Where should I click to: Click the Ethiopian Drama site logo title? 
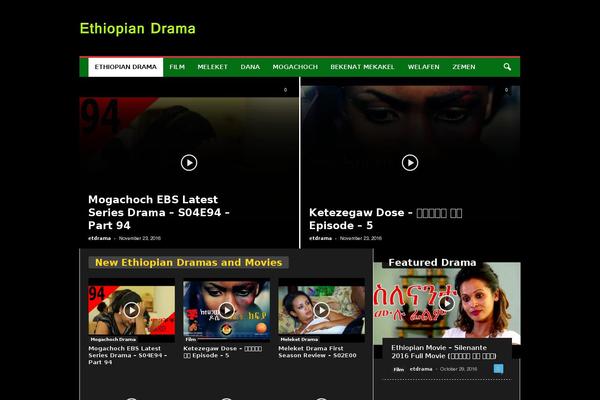137,29
